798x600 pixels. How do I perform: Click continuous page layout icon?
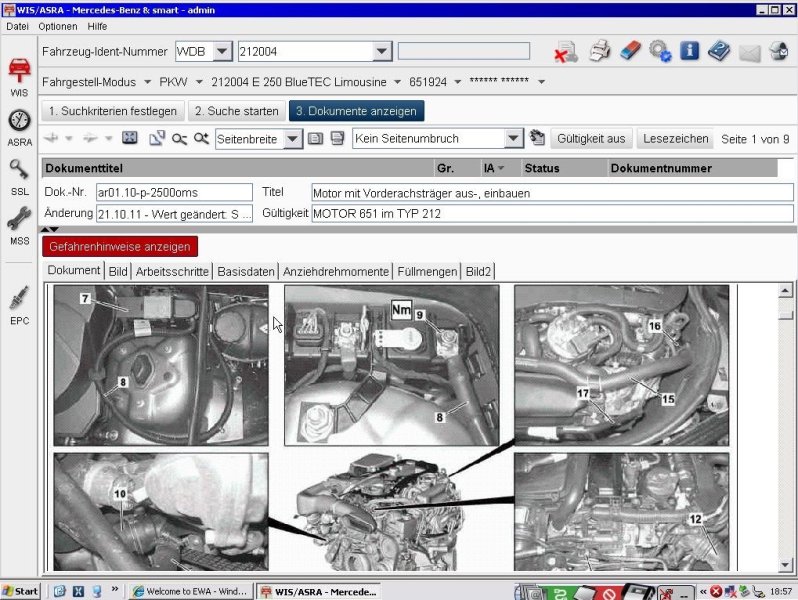(337, 138)
